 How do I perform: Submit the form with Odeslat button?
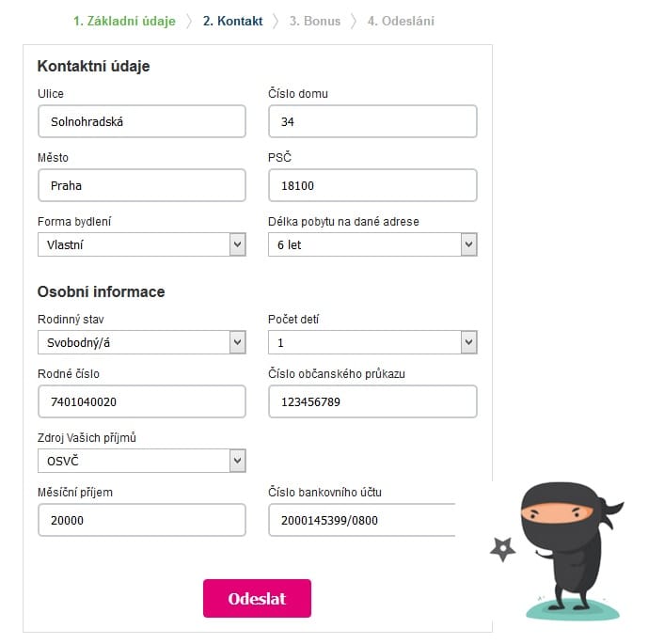pos(257,598)
